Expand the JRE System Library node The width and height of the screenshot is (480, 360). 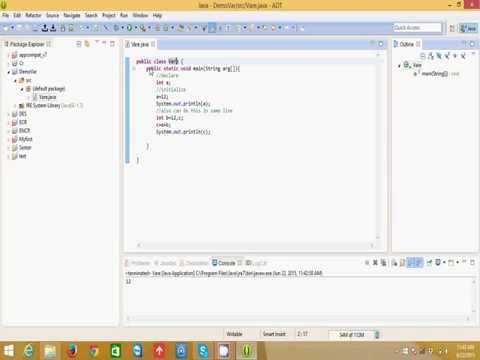15,106
